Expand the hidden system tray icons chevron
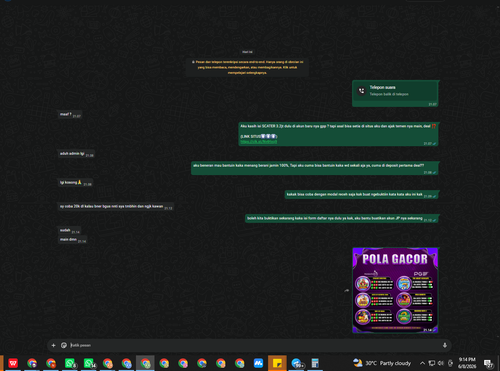This screenshot has height=371, width=500. click(422, 363)
